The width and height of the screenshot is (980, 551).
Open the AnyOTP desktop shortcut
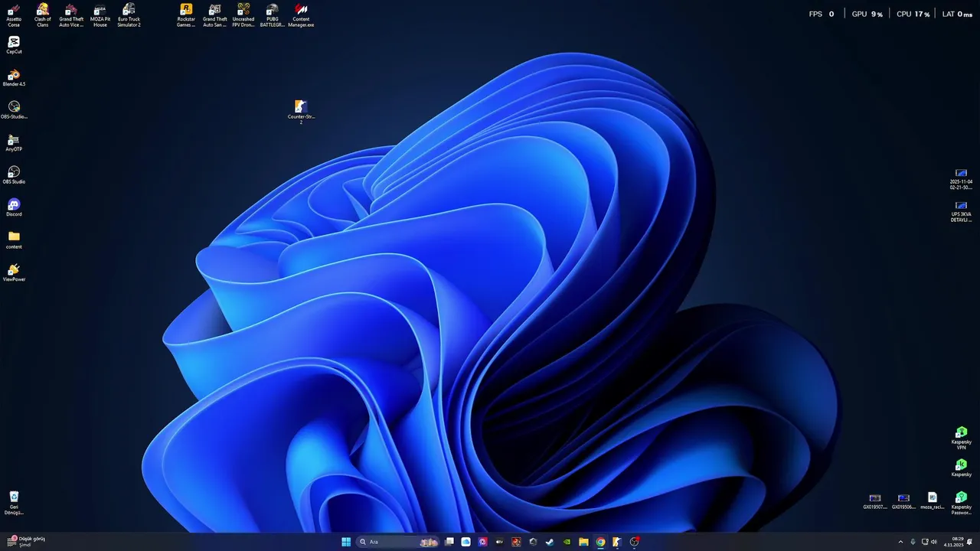(x=14, y=142)
